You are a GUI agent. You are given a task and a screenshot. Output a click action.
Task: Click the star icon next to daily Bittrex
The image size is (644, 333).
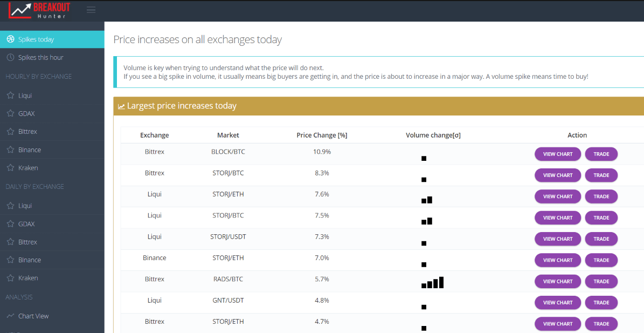tap(11, 242)
